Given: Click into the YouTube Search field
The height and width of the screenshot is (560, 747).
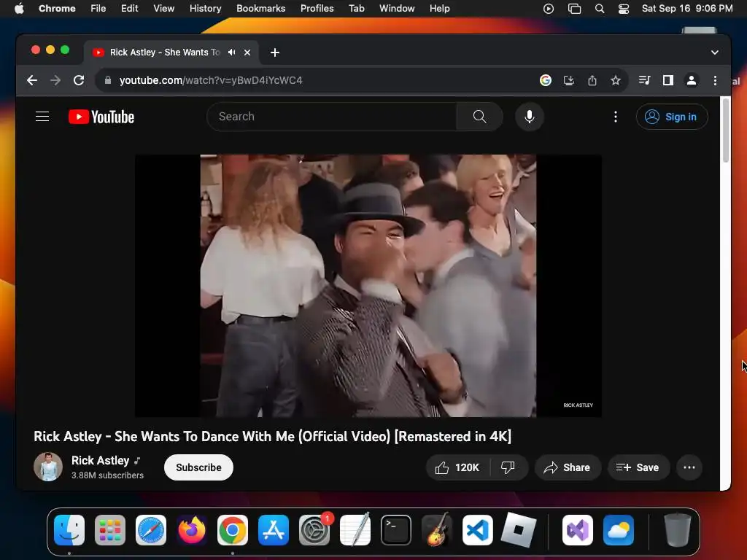Looking at the screenshot, I should pyautogui.click(x=332, y=117).
